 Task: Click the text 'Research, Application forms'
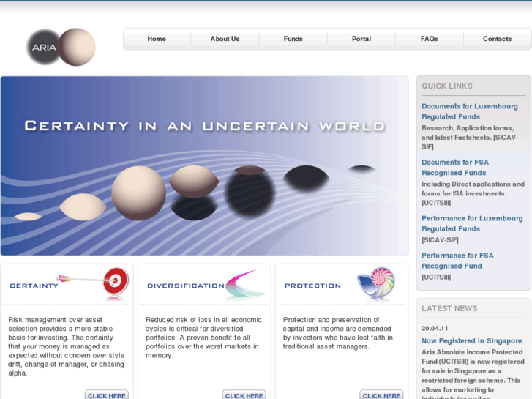468,128
